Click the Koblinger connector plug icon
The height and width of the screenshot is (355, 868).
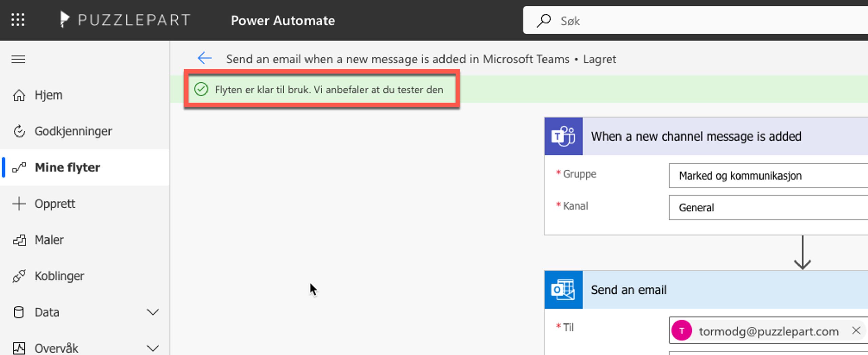(19, 276)
